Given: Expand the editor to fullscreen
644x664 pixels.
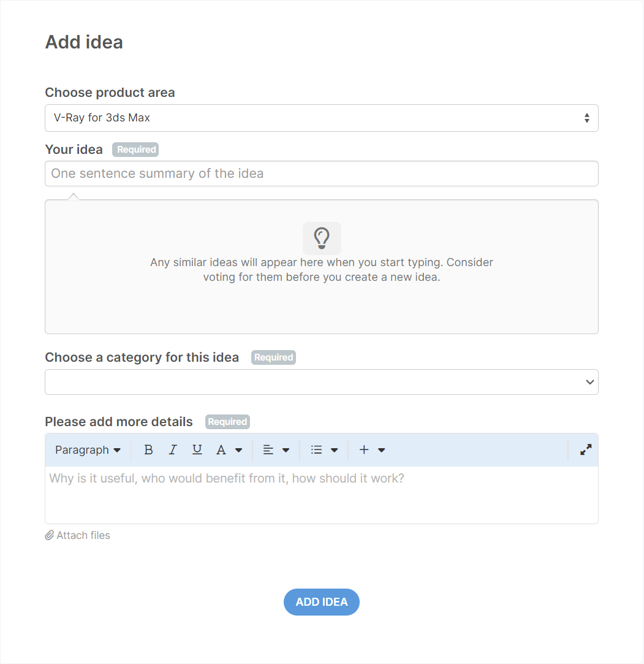Looking at the screenshot, I should (586, 450).
